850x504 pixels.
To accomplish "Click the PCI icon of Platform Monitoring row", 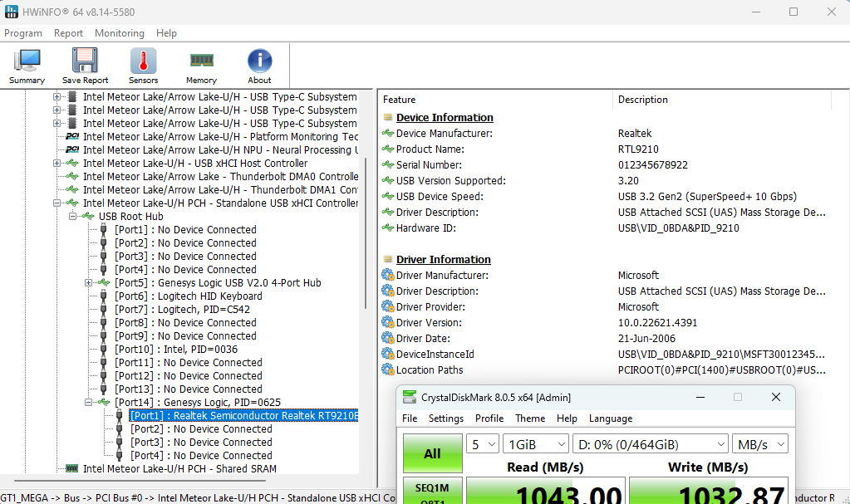I will [x=72, y=136].
